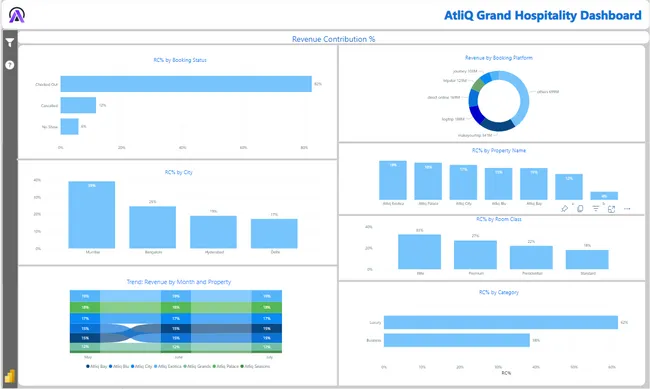Click Trend: Revenue by Month and Property title
Viewport: 650px width, 389px height.
[179, 282]
